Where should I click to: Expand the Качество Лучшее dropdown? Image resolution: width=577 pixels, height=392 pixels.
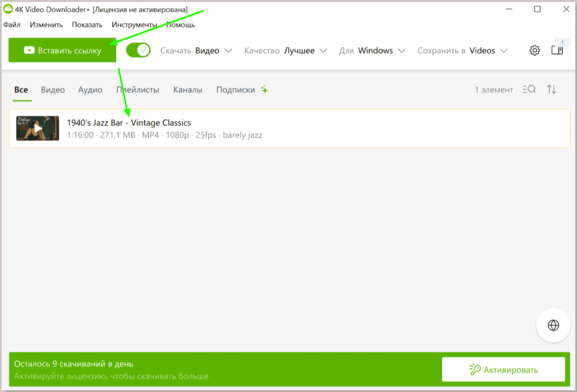[286, 51]
